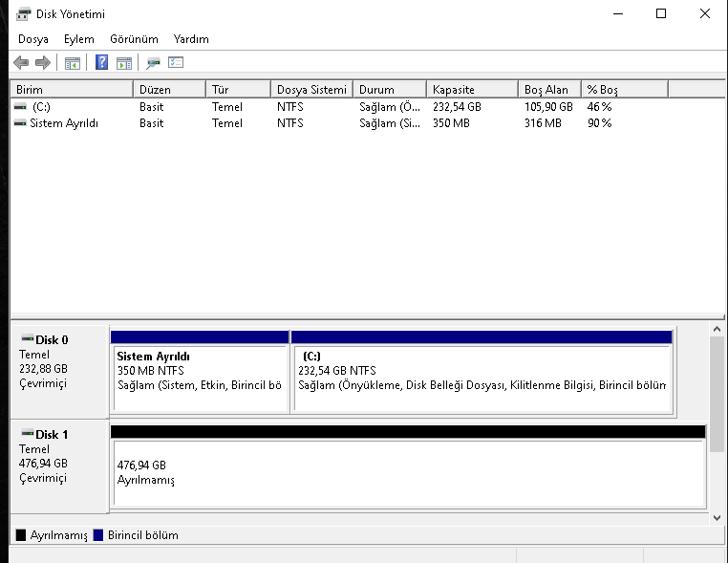This screenshot has width=728, height=563.
Task: Sort volumes by Dosya Sistemi header
Action: coord(311,90)
